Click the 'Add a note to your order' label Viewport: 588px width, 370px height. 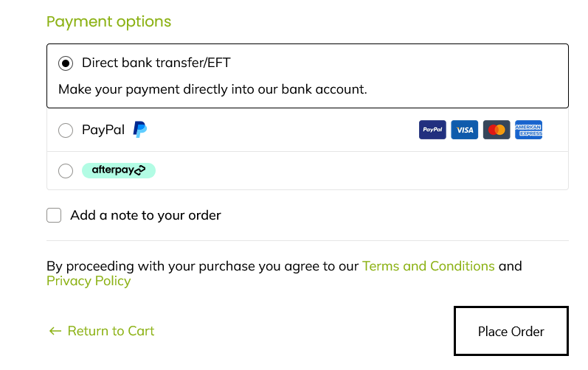tap(145, 215)
